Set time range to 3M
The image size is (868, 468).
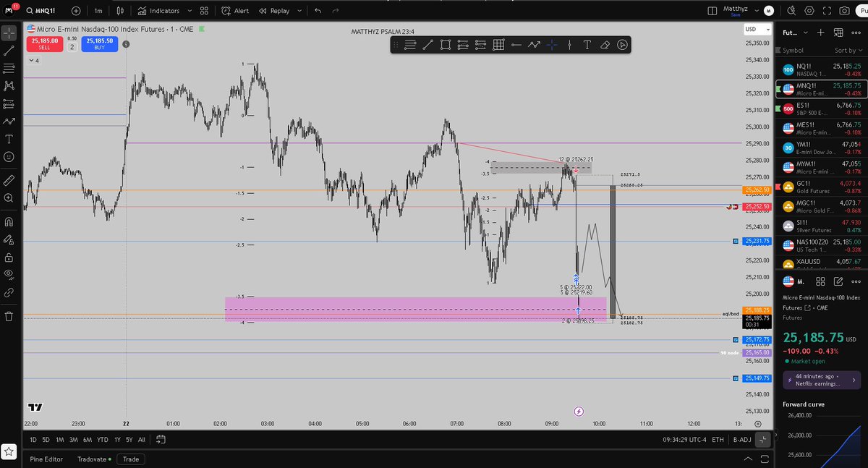74,439
